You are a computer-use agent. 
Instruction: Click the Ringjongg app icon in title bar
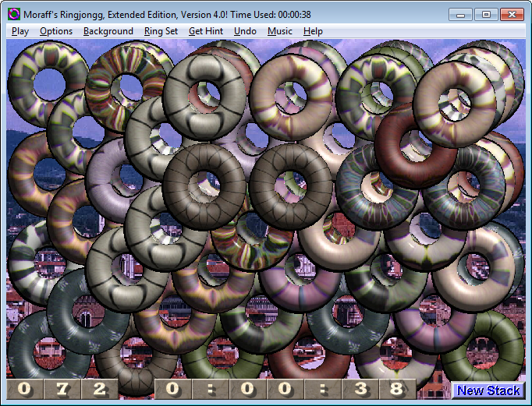[x=14, y=15]
